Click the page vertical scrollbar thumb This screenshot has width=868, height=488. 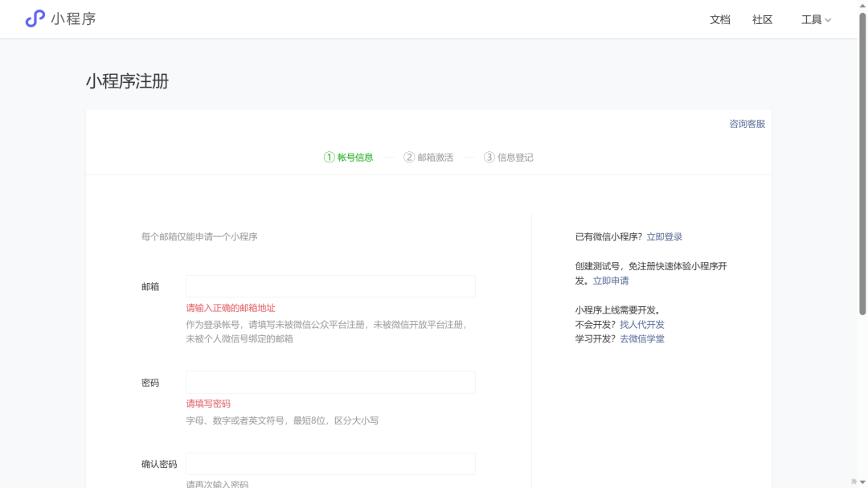click(862, 163)
